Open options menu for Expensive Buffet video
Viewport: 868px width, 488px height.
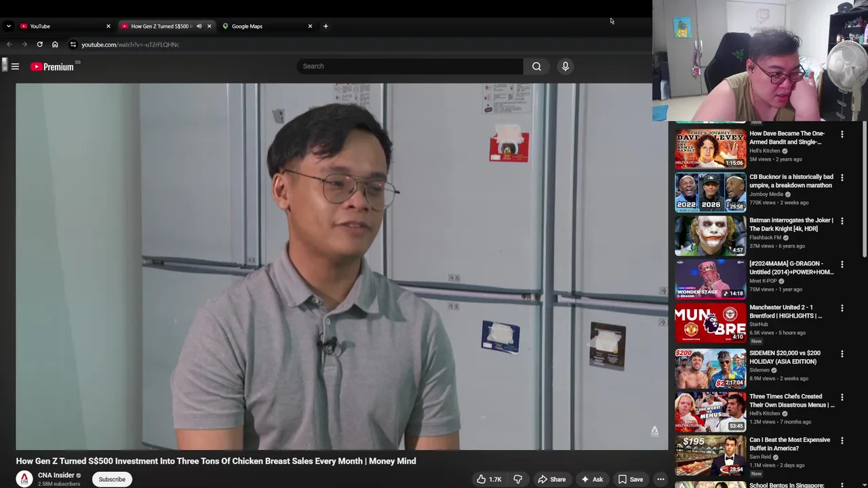pos(842,441)
